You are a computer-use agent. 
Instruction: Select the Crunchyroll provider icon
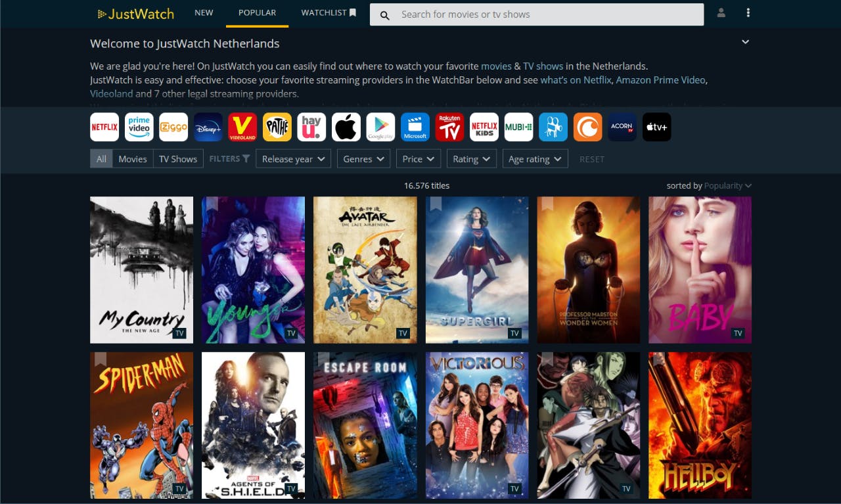click(x=587, y=127)
